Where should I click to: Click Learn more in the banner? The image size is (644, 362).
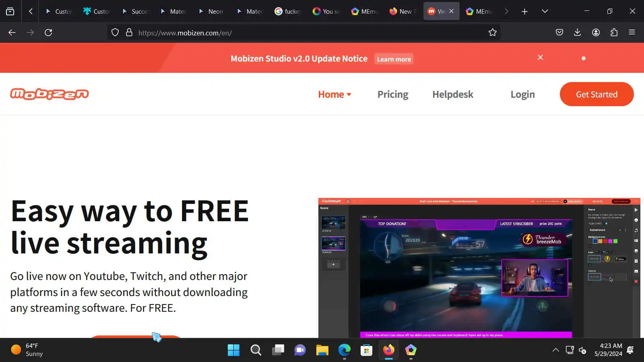pos(394,59)
